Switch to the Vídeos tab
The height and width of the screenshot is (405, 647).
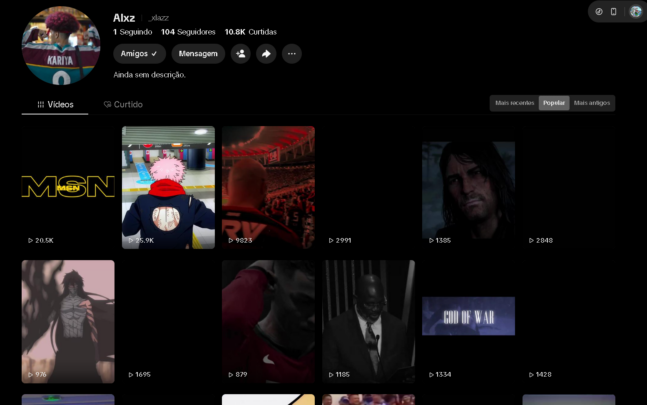pos(55,104)
